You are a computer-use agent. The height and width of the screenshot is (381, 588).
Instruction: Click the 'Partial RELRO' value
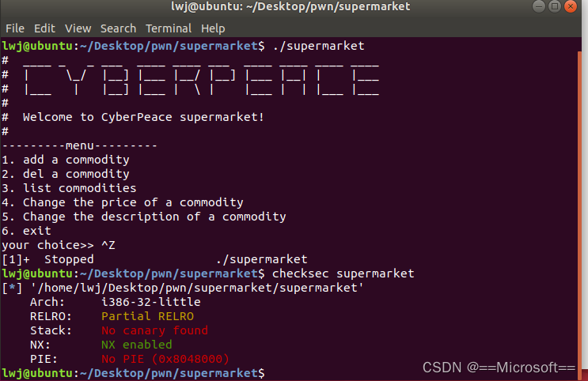click(147, 316)
